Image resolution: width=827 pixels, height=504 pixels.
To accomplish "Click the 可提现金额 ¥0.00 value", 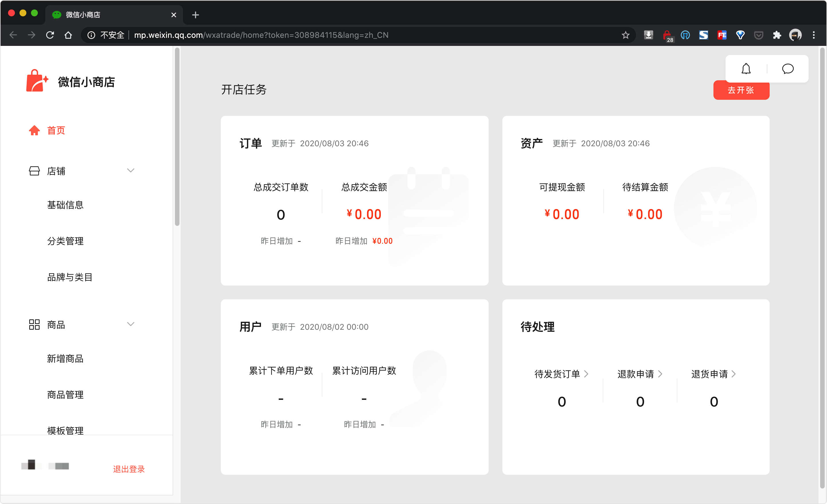I will point(561,214).
